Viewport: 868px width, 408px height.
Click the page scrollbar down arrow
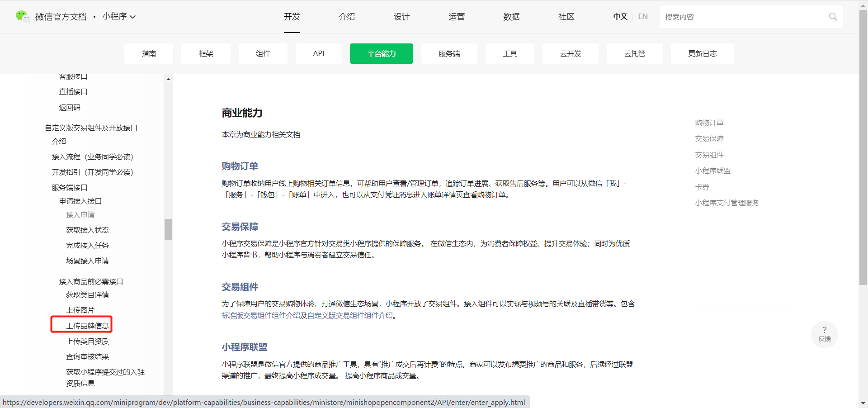click(x=863, y=403)
